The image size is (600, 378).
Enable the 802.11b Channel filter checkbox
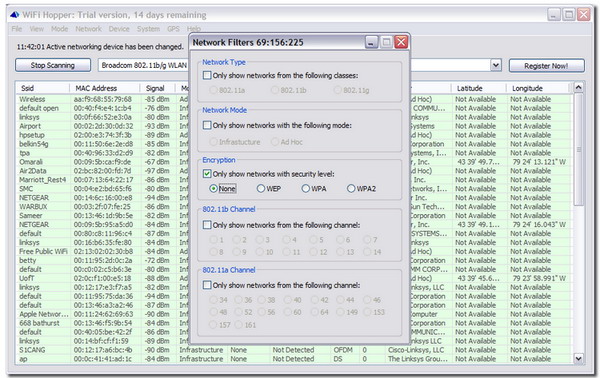point(207,225)
